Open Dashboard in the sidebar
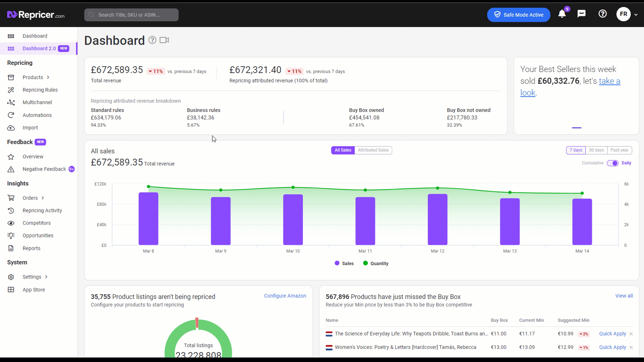 pyautogui.click(x=35, y=36)
